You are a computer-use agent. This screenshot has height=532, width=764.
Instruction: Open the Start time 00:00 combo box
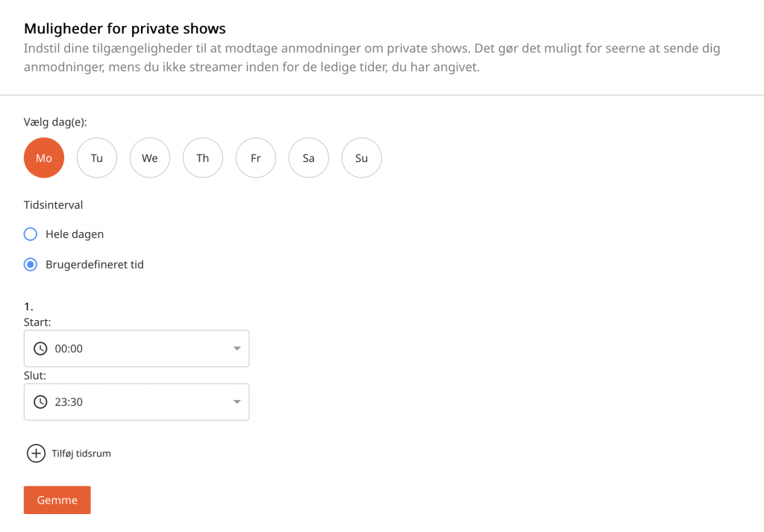(x=137, y=348)
